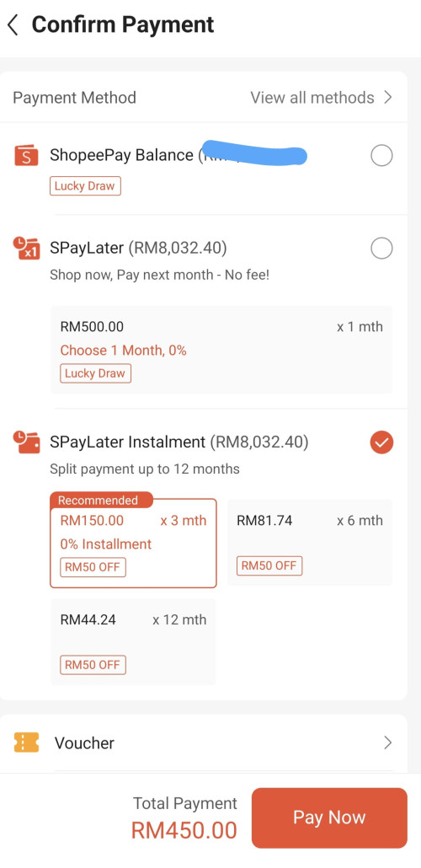421x868 pixels.
Task: Tap the Lucky Draw tag in RM500.00 plan
Action: point(95,373)
